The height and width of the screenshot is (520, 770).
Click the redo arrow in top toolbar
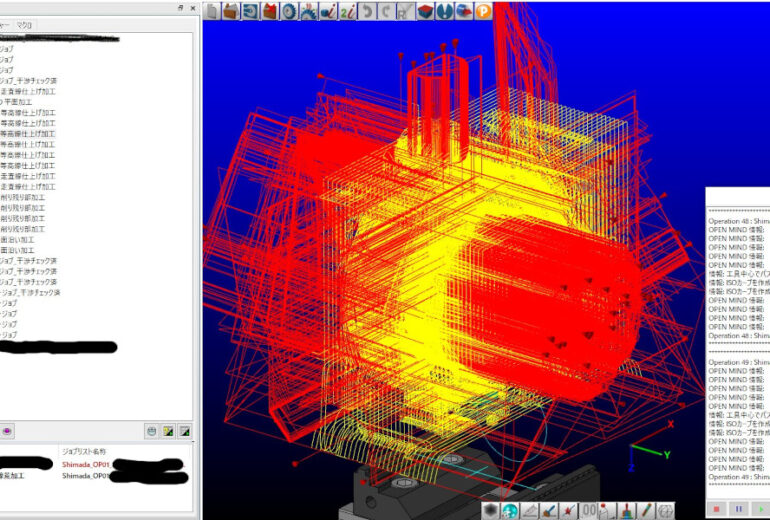pos(386,12)
